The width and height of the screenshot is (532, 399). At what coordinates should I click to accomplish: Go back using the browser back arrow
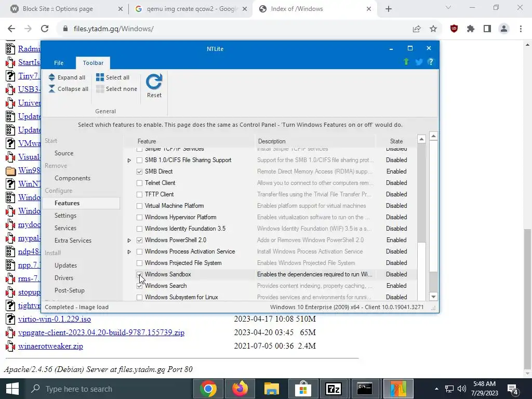point(11,29)
